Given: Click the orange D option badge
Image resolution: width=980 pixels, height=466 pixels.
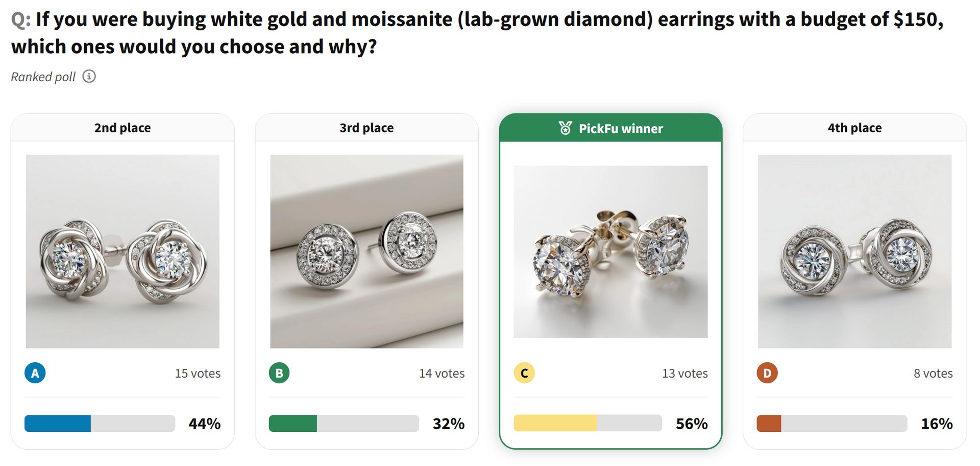Looking at the screenshot, I should [x=767, y=373].
